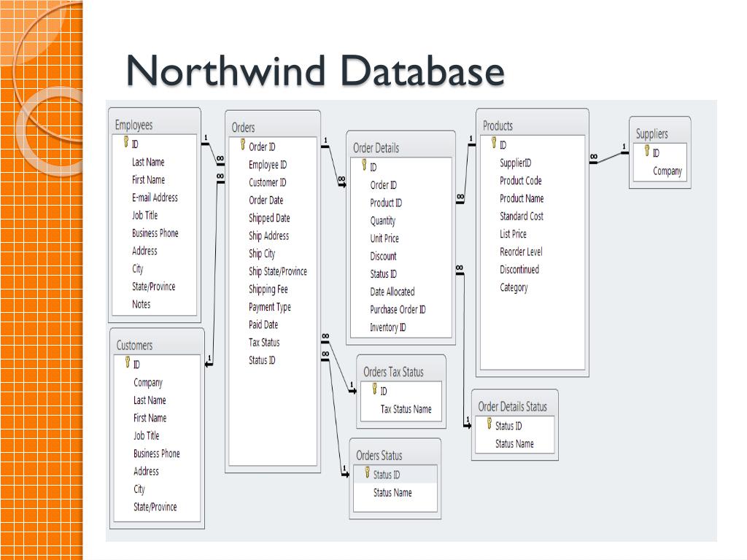The width and height of the screenshot is (747, 560).
Task: Select the Orders Status table header
Action: [379, 456]
